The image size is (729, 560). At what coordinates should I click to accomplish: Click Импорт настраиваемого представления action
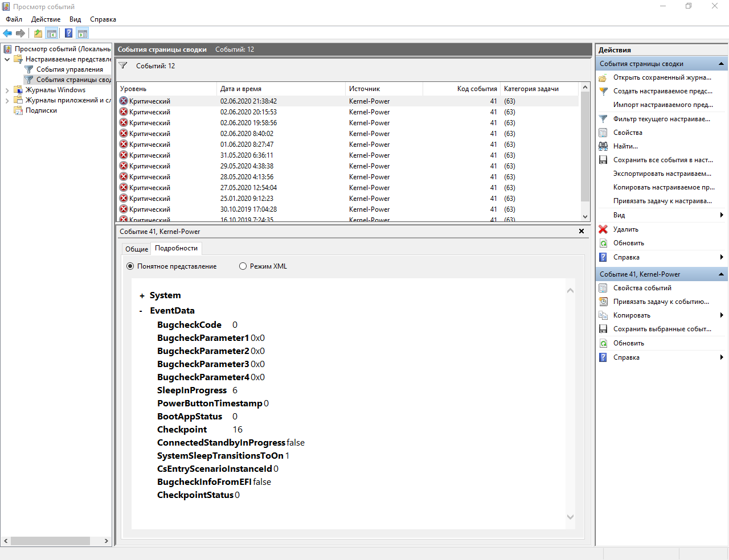click(662, 105)
